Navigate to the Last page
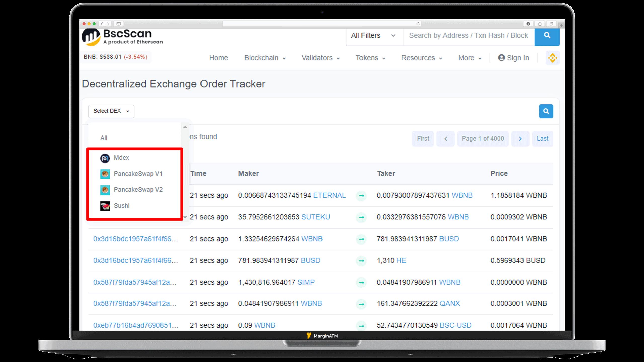This screenshot has width=644, height=362. coord(543,138)
